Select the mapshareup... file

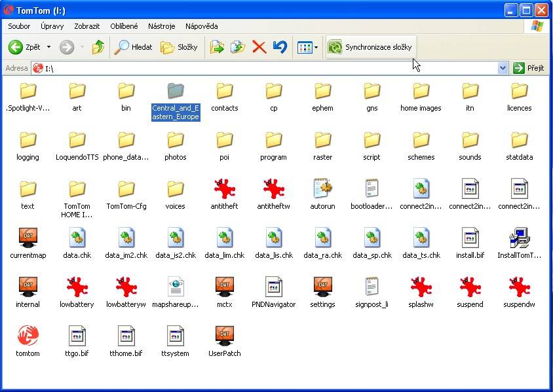click(x=176, y=293)
